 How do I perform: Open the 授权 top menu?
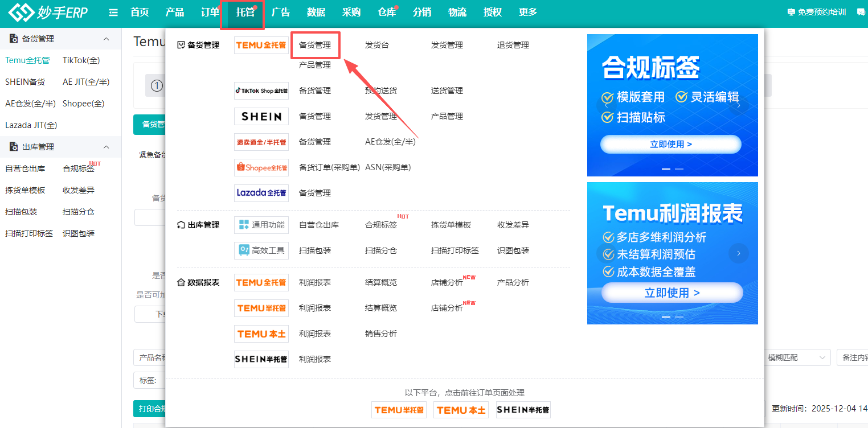(x=493, y=13)
